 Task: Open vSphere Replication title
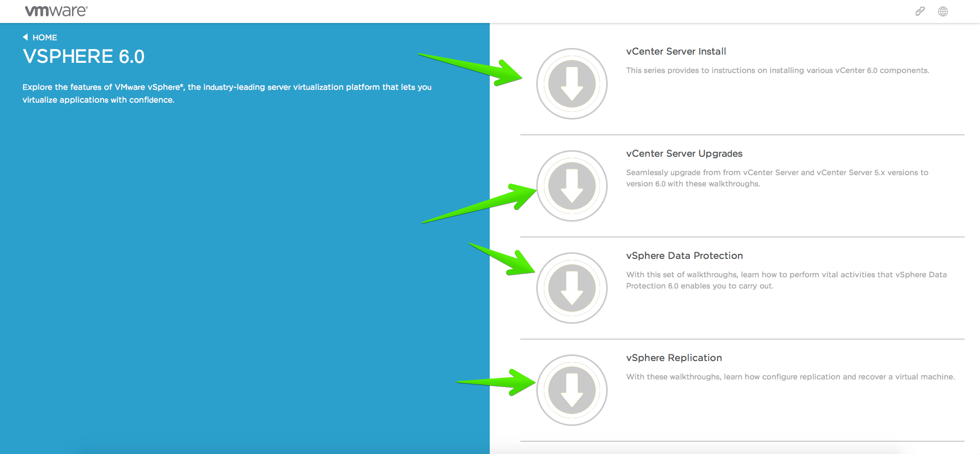pyautogui.click(x=674, y=358)
